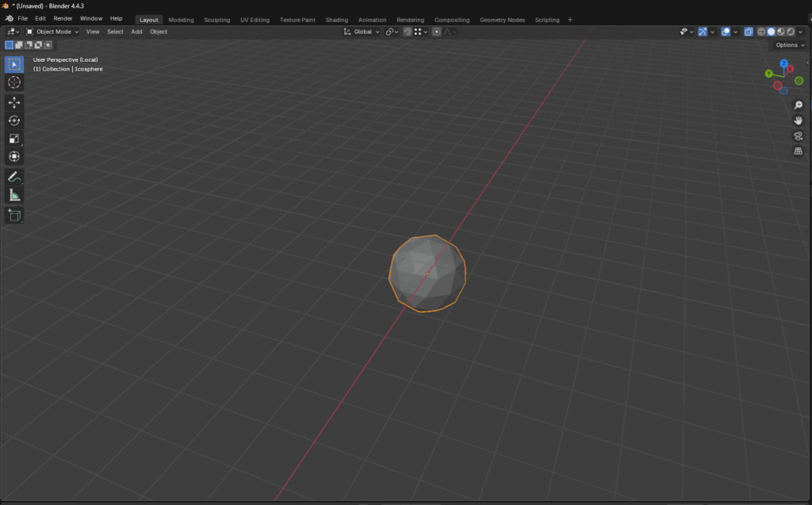Choose the Annotate tool
The image size is (812, 505).
click(x=14, y=177)
